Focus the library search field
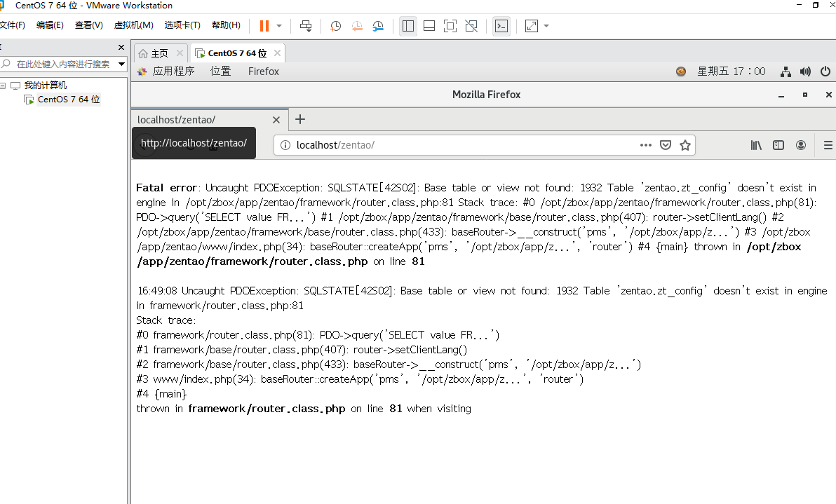 pos(59,64)
